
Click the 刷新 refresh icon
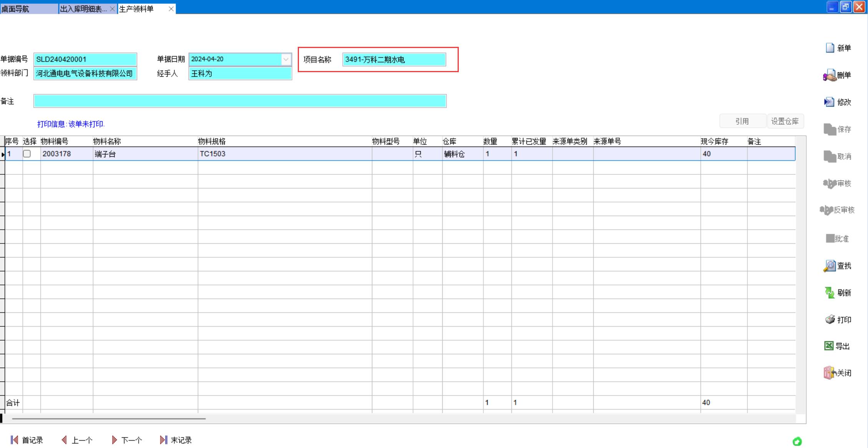pos(830,293)
